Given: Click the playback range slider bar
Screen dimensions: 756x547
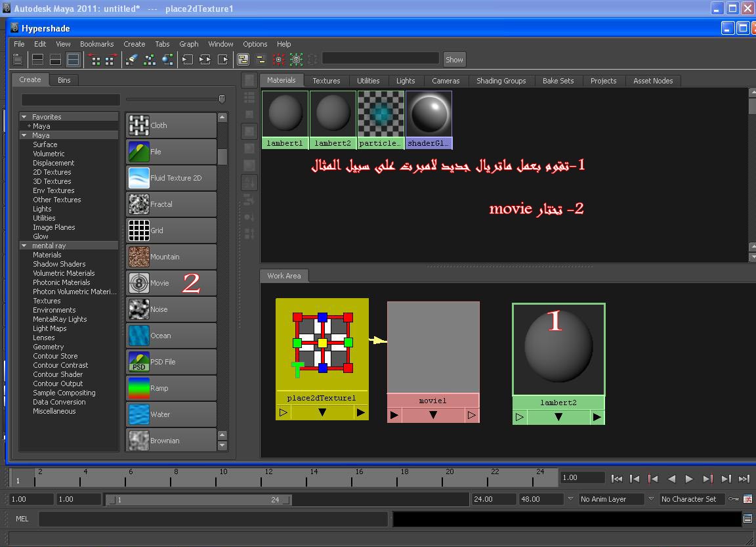Looking at the screenshot, I should [198, 500].
